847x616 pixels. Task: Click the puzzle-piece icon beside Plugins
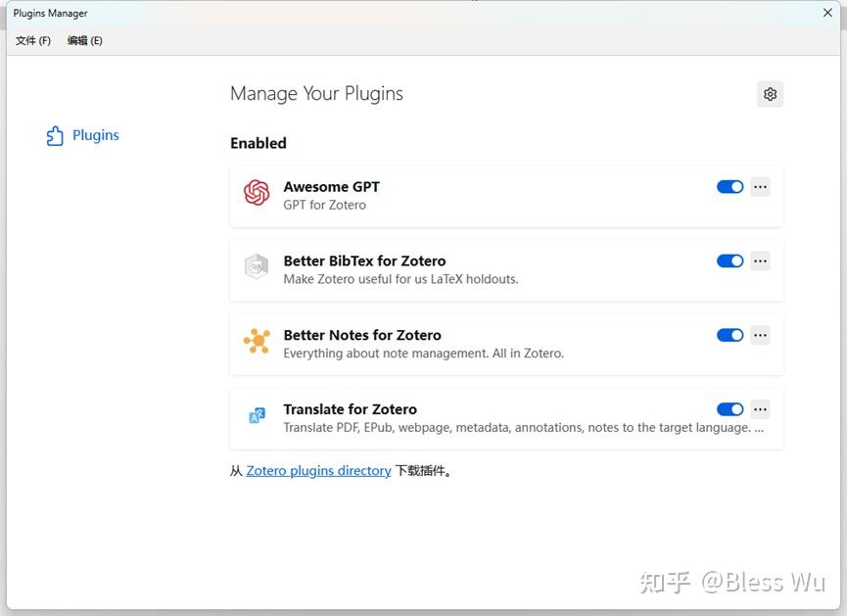[55, 134]
